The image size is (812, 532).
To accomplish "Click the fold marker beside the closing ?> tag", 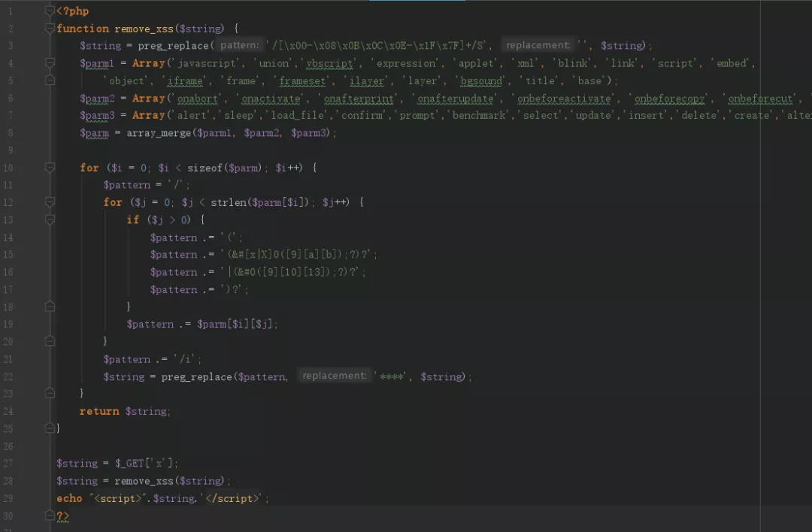I will [x=50, y=515].
